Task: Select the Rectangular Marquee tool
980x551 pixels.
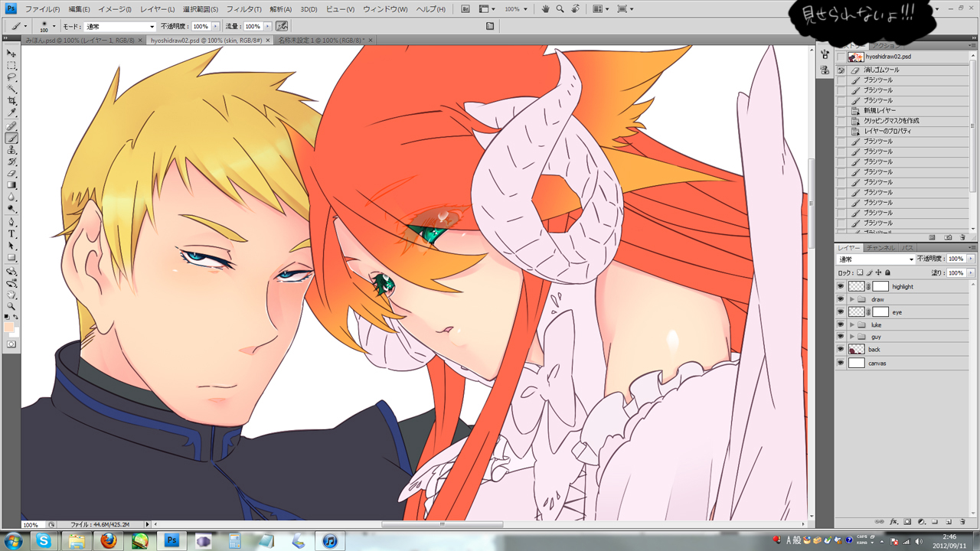Action: [x=11, y=66]
